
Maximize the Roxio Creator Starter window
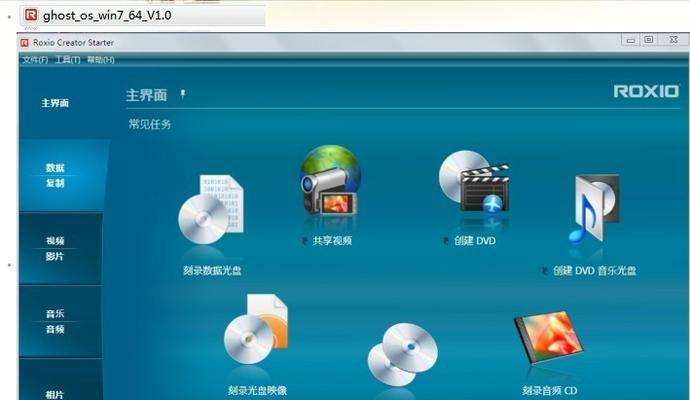(x=649, y=40)
